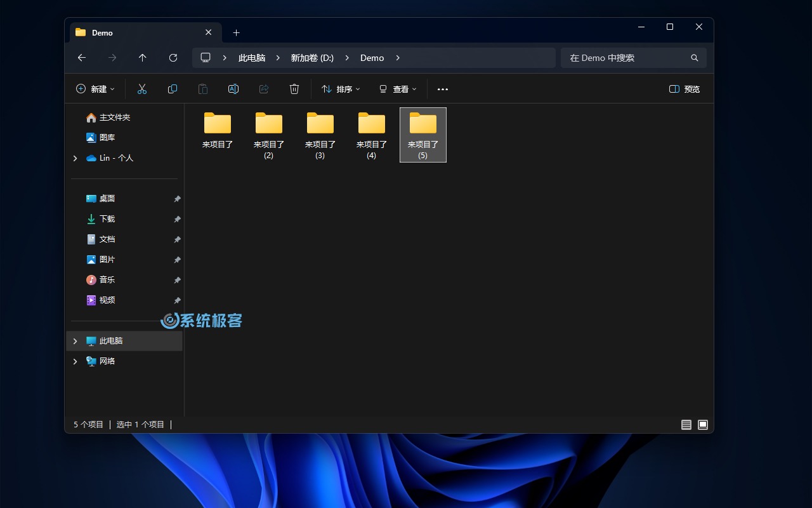Unpin 音乐 via its pin icon

coord(177,280)
